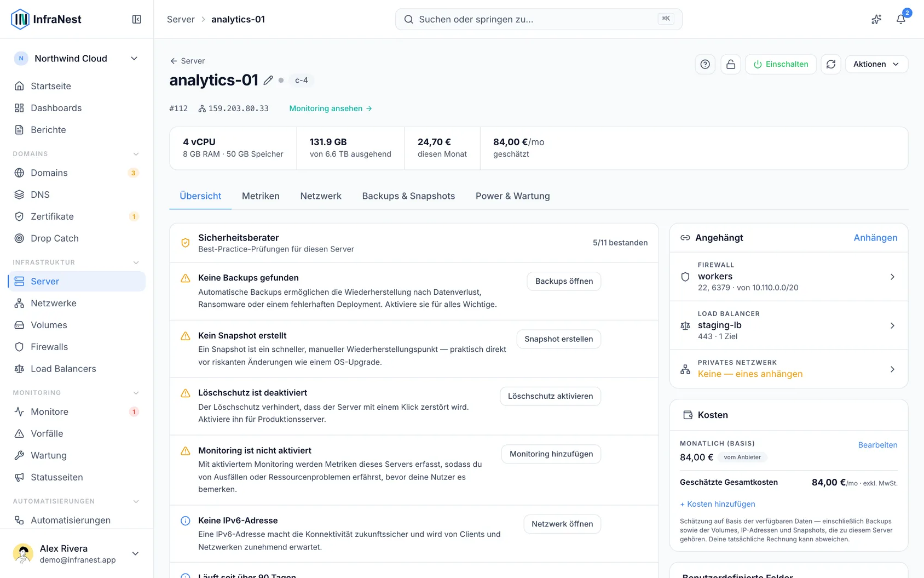Power on server with Einschalten

click(x=781, y=65)
